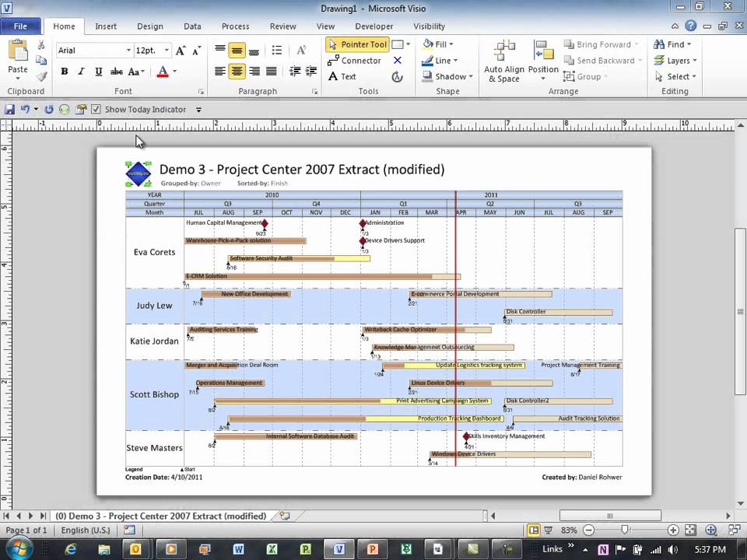Toggle Underline formatting
Screen dimensions: 747x560
tap(99, 72)
